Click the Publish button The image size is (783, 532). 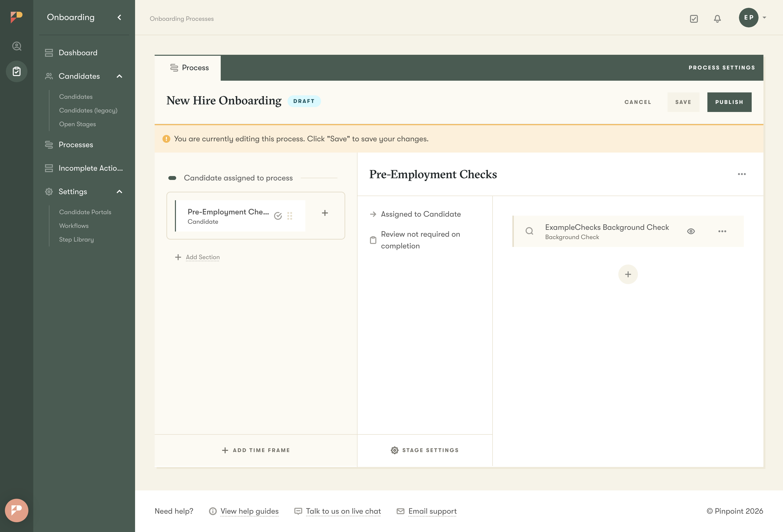(729, 102)
